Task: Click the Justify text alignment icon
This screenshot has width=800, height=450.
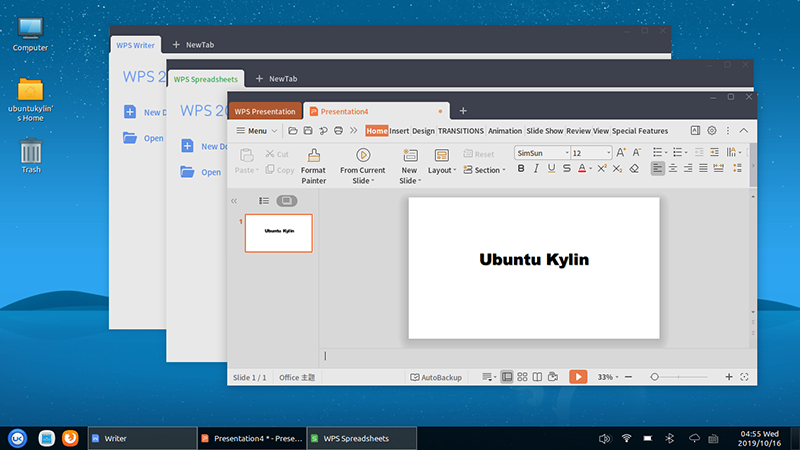Action: [x=703, y=168]
